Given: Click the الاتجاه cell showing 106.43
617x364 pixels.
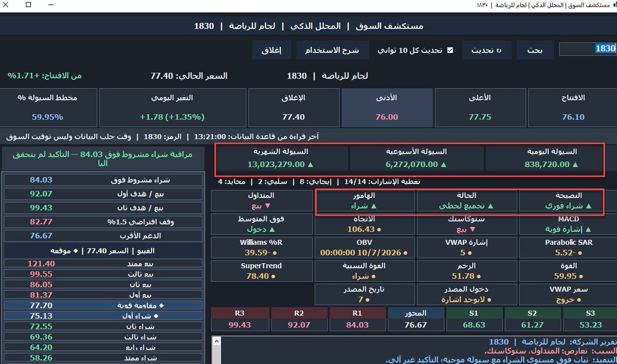Looking at the screenshot, I should [x=365, y=224].
